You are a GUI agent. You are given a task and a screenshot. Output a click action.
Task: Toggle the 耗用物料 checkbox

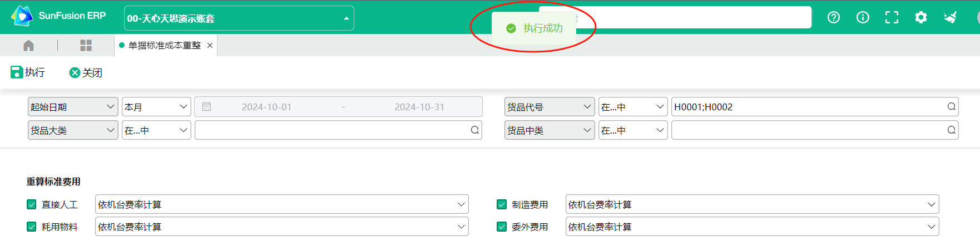(32, 227)
